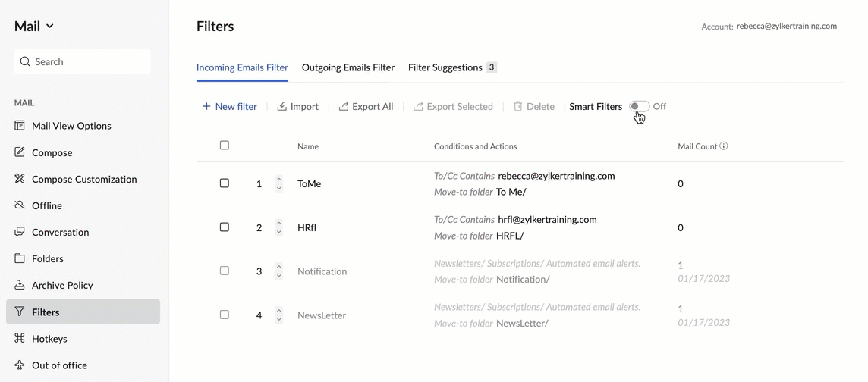Click the Mail Count info icon
This screenshot has height=382, width=868.
pyautogui.click(x=724, y=146)
